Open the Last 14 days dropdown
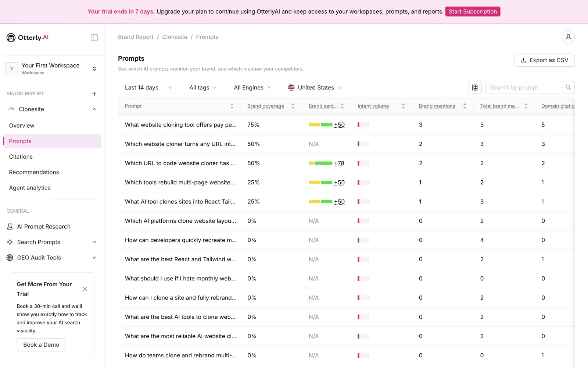Screen dimensions: 588x368 (148, 88)
